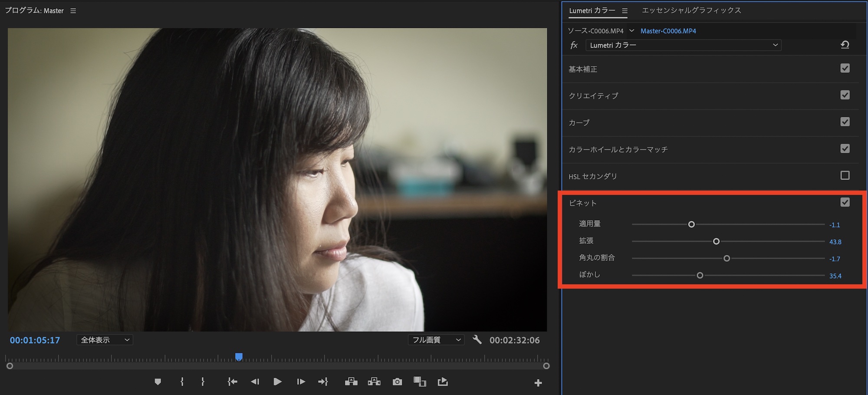Disable the 基本補正 checkbox

click(x=845, y=69)
